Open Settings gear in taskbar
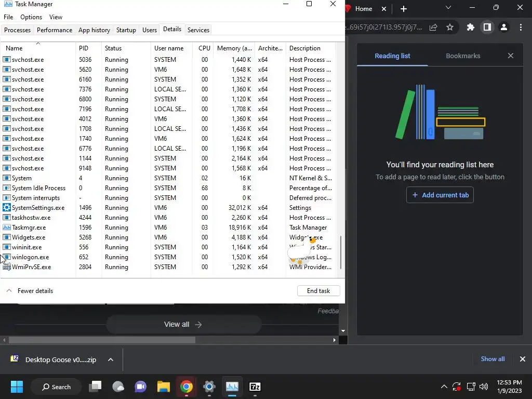This screenshot has height=399, width=532. point(209,387)
